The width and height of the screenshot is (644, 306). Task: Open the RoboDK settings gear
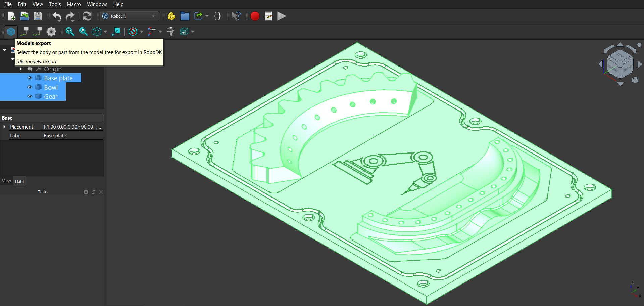(51, 31)
